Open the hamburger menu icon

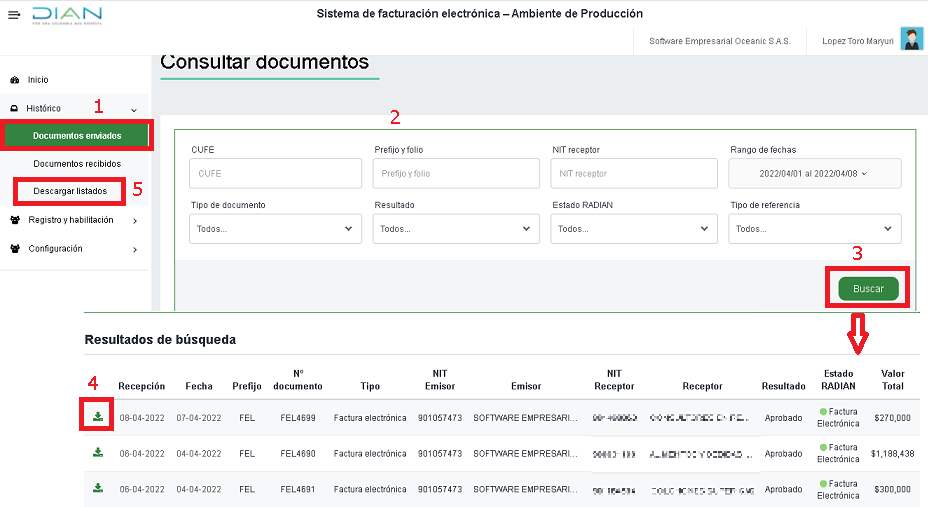click(x=13, y=16)
